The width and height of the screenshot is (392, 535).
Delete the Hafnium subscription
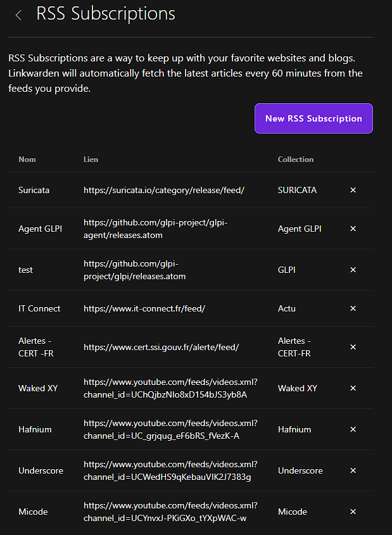coord(353,429)
